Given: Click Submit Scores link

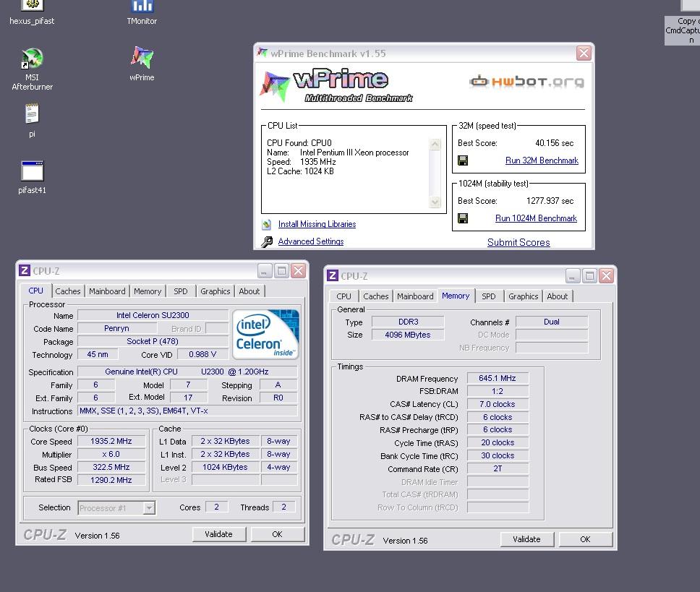Looking at the screenshot, I should (518, 242).
